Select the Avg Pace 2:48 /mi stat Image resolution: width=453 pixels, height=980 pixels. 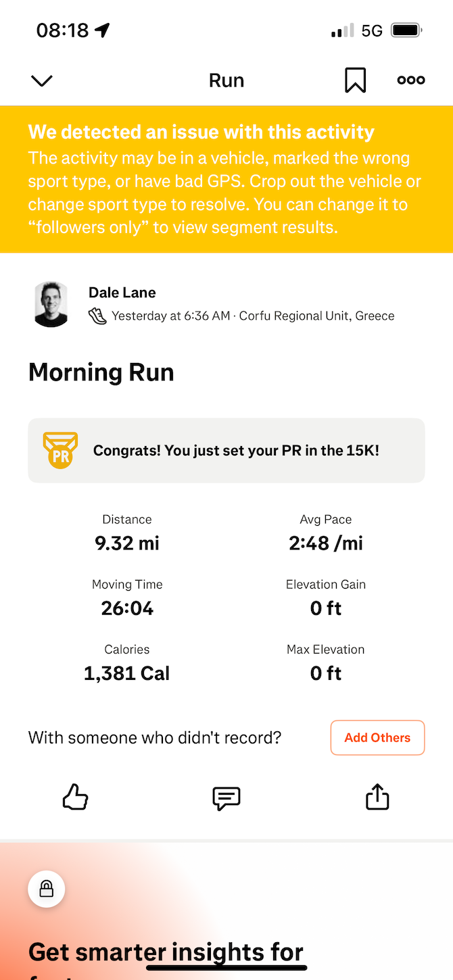click(326, 533)
